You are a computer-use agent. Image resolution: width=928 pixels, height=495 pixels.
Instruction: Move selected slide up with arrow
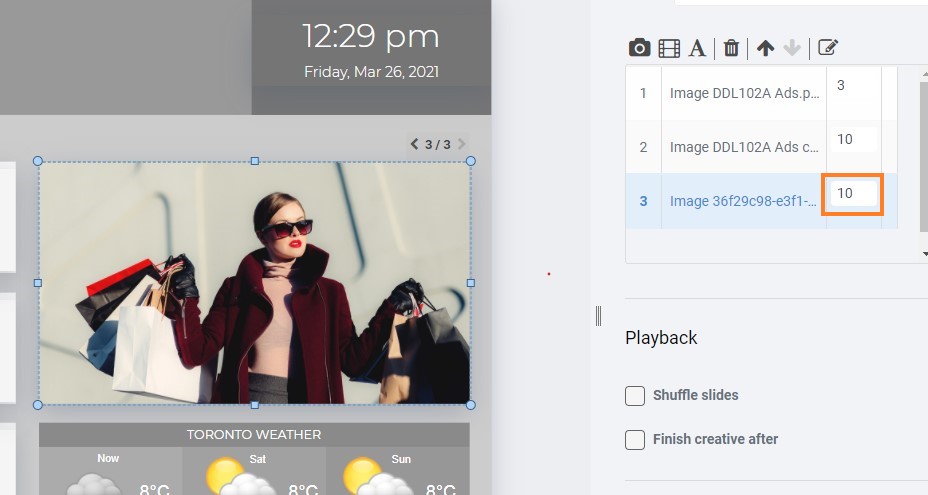coord(765,48)
